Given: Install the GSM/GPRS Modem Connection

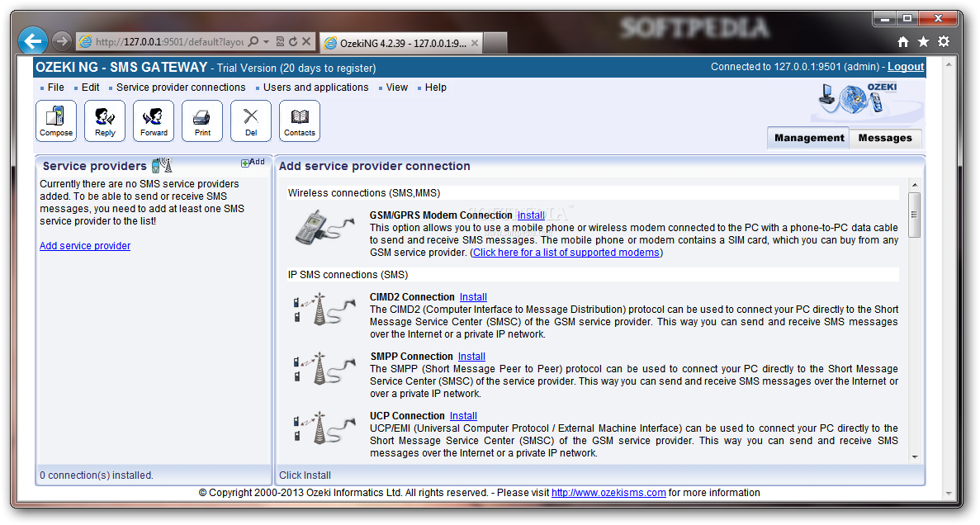Looking at the screenshot, I should coord(531,215).
